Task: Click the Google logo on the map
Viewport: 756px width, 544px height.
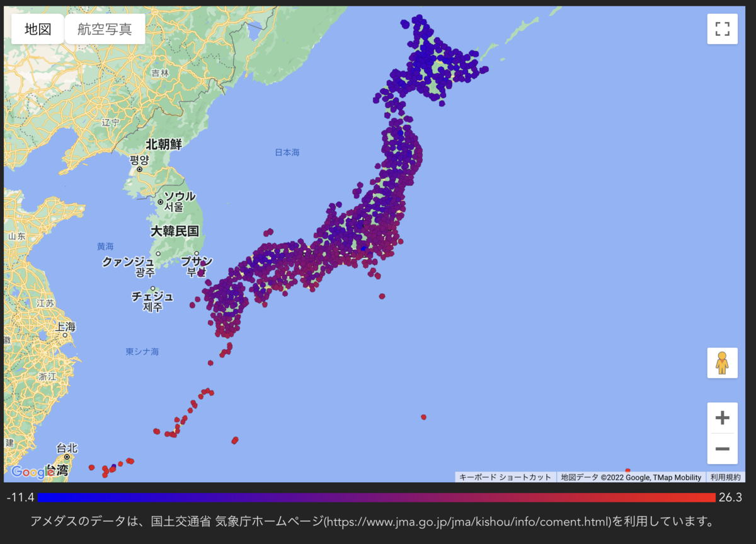Action: click(32, 472)
